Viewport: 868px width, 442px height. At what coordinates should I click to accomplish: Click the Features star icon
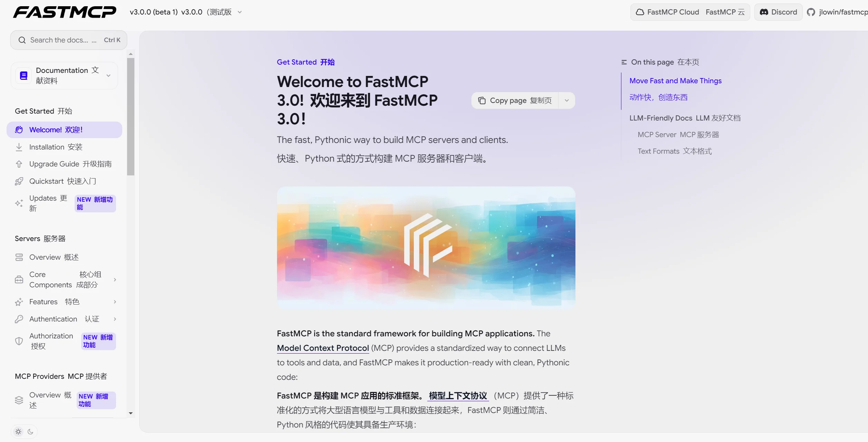tap(19, 301)
